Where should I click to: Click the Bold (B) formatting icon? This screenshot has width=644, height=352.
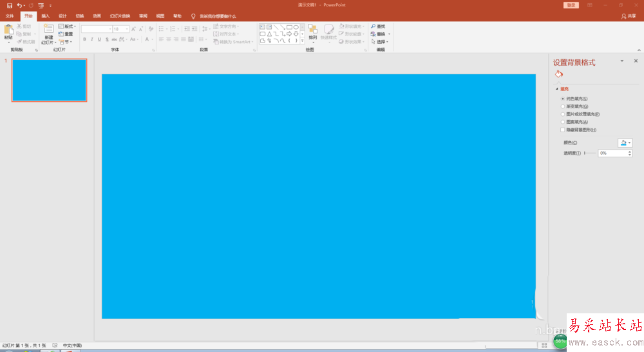tap(84, 39)
